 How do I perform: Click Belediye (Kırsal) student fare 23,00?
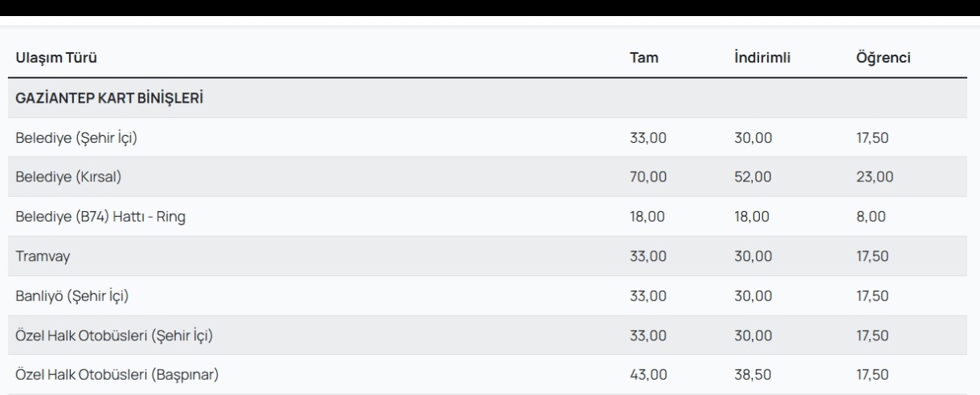point(875,177)
